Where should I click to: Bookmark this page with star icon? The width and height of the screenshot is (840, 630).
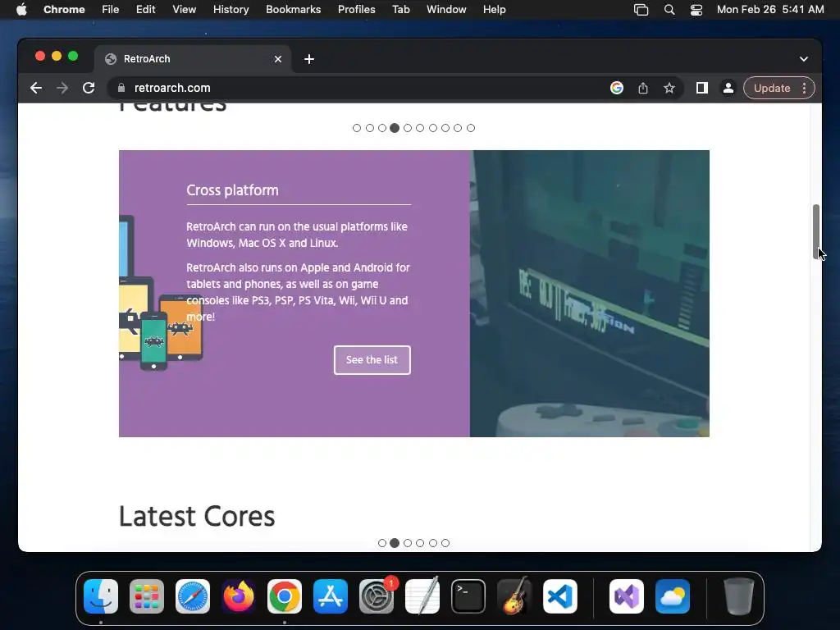point(669,88)
